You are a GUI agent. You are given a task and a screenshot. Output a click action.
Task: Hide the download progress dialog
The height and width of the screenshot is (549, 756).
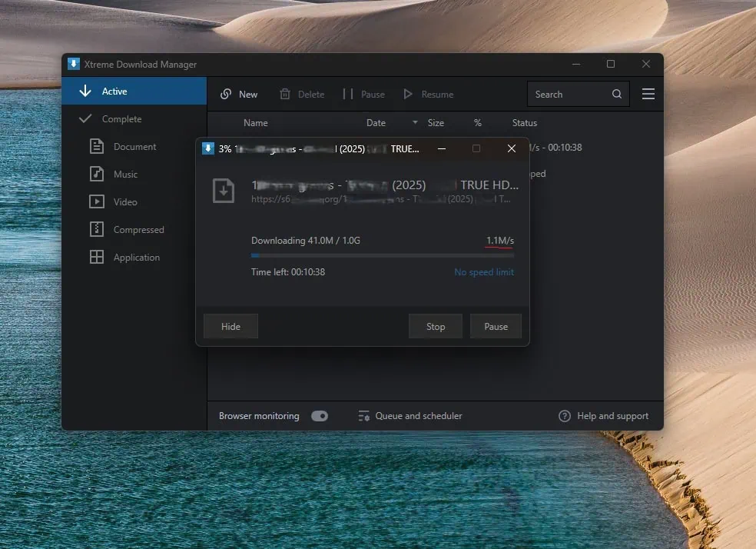[x=230, y=327]
